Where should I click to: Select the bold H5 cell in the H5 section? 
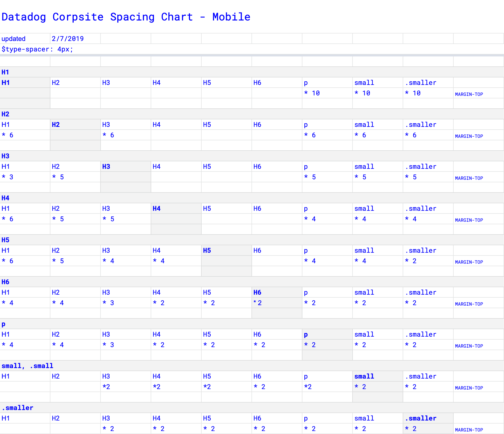[x=227, y=250]
